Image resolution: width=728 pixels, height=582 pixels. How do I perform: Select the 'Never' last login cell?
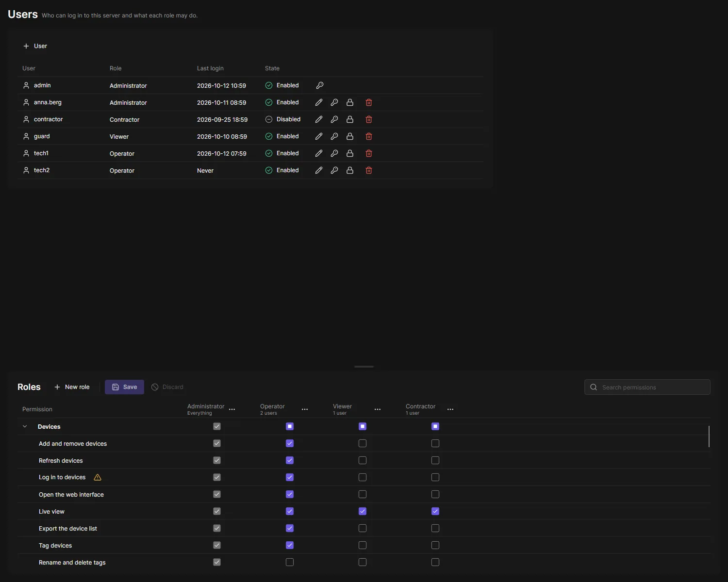(205, 171)
